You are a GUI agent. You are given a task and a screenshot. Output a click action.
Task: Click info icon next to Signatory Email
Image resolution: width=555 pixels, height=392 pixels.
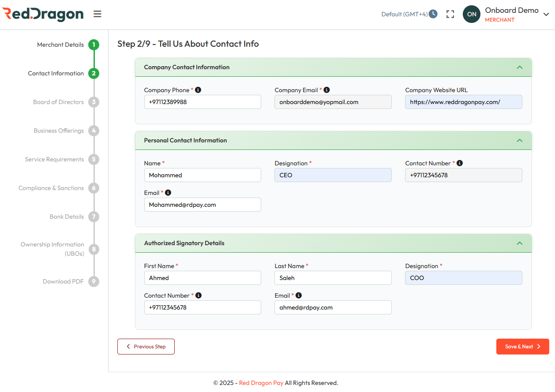click(x=298, y=295)
